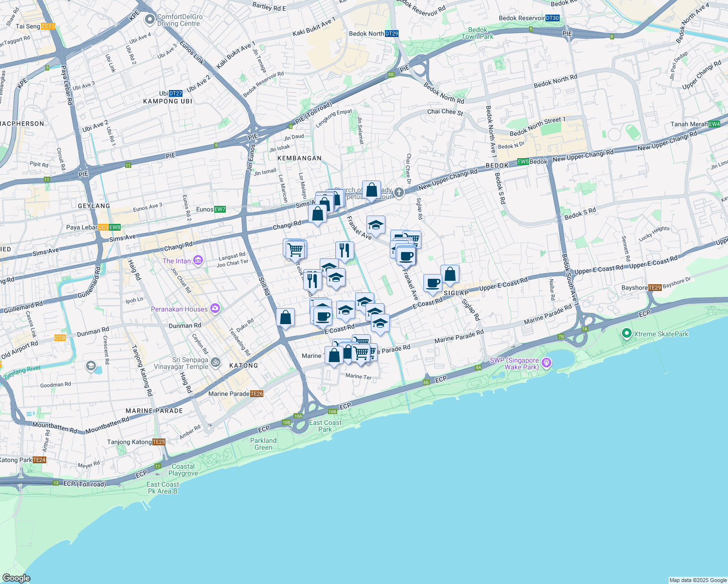Click the shopping bag marker on Changi Rd

[x=318, y=214]
